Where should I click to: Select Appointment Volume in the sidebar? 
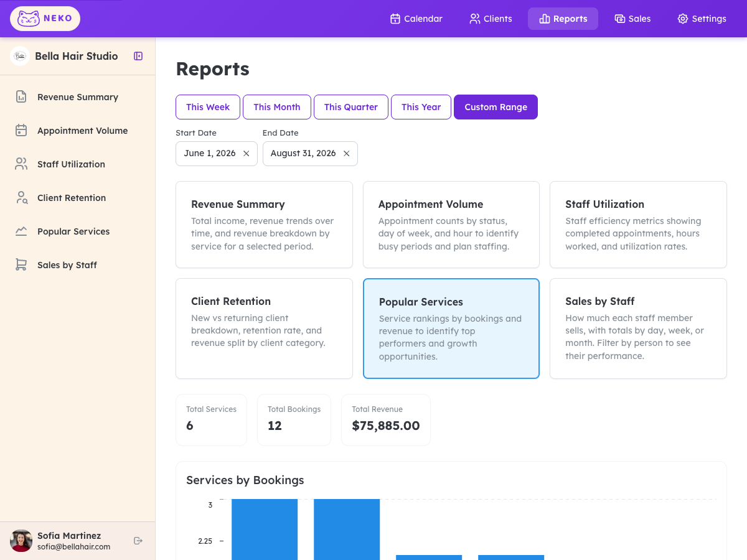point(78,130)
